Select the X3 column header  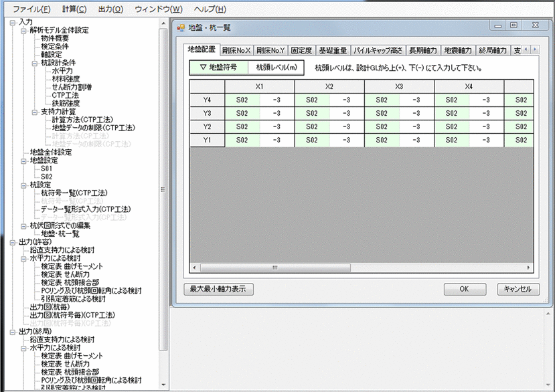(399, 87)
